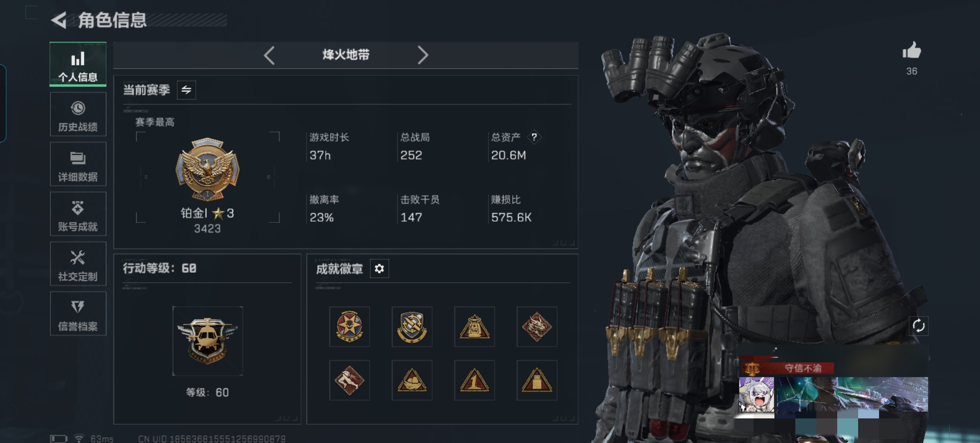
Task: Select the helicopter level 60 emblem
Action: pos(208,341)
